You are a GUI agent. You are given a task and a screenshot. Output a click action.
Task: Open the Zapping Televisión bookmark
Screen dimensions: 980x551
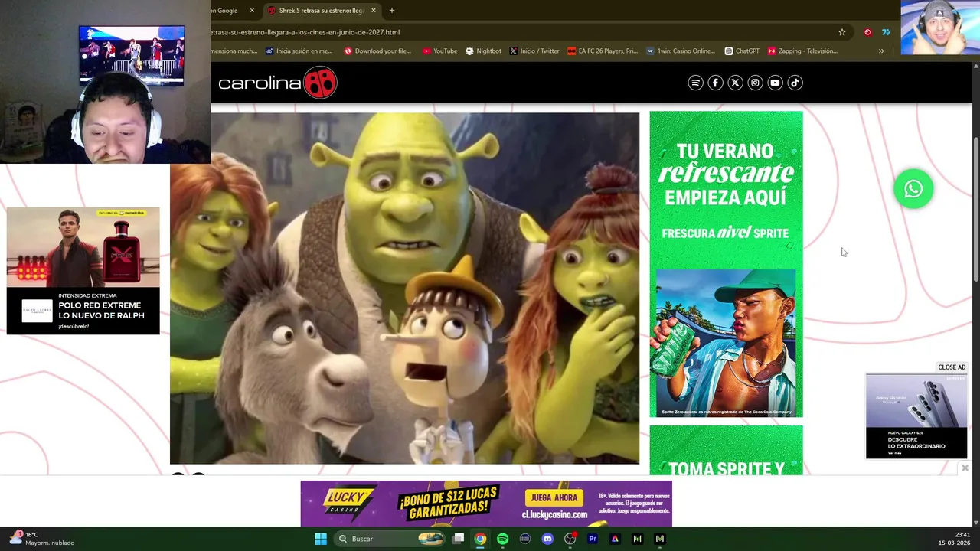[802, 51]
